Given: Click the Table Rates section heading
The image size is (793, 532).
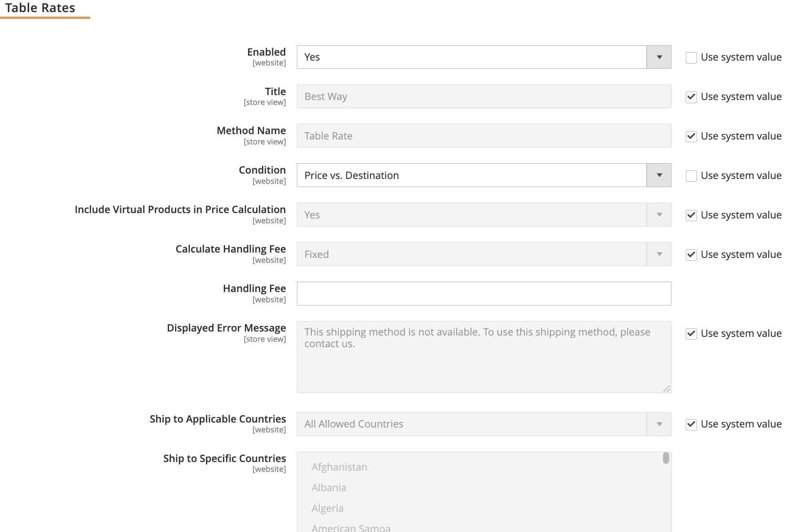Looking at the screenshot, I should click(x=40, y=8).
